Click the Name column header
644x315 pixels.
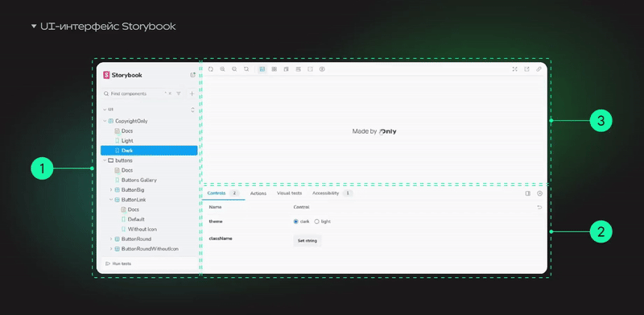pos(215,207)
